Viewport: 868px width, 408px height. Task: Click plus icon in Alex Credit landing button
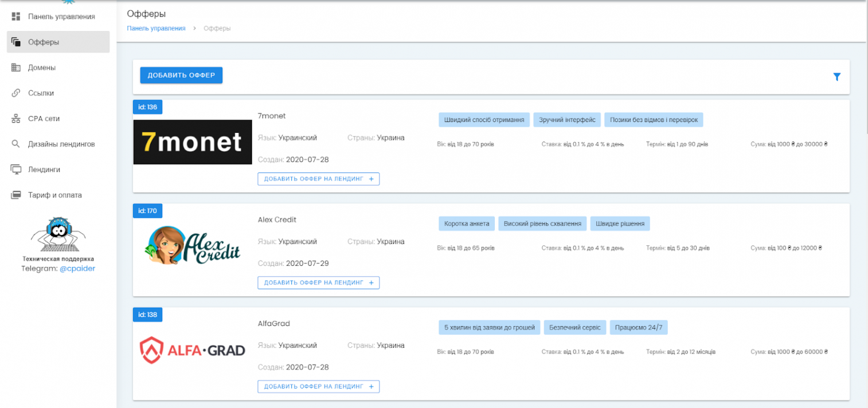tap(371, 283)
